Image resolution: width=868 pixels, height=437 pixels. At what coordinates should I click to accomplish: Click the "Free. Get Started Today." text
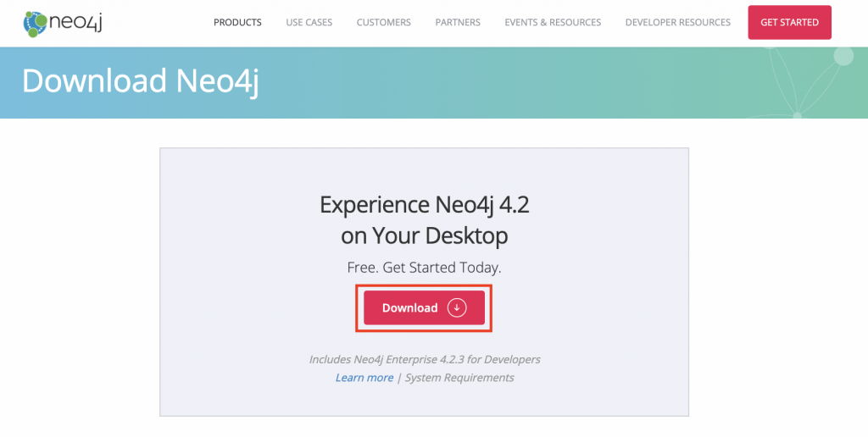425,268
